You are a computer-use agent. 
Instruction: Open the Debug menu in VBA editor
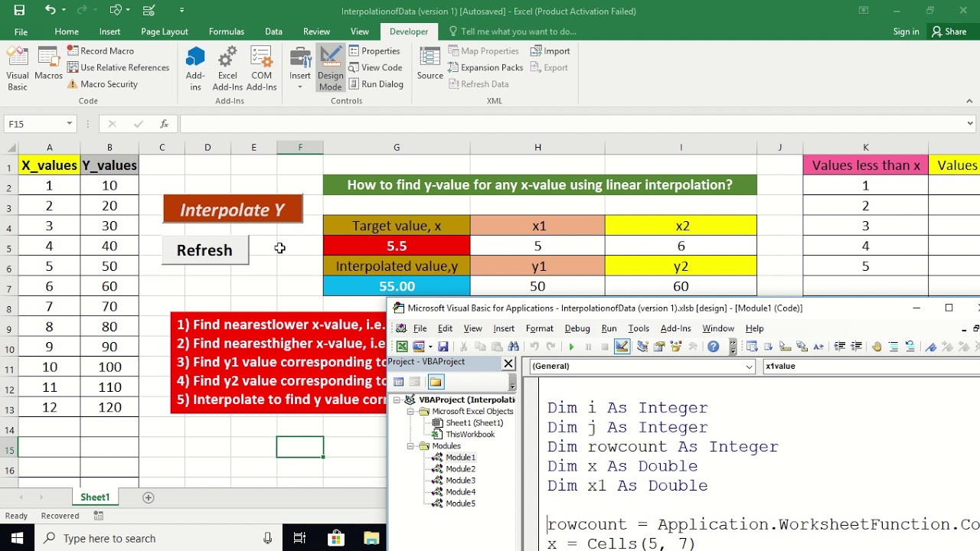(x=577, y=328)
